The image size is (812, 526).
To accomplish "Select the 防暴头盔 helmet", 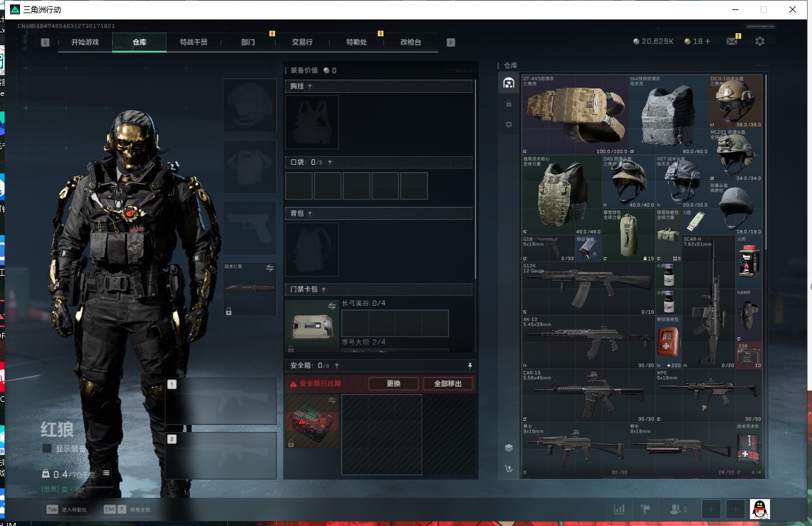I will [736, 208].
